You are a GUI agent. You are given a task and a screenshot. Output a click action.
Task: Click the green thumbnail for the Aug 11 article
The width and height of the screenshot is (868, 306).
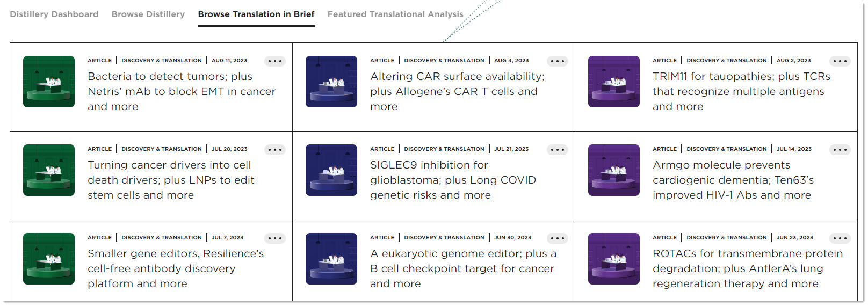tap(49, 82)
